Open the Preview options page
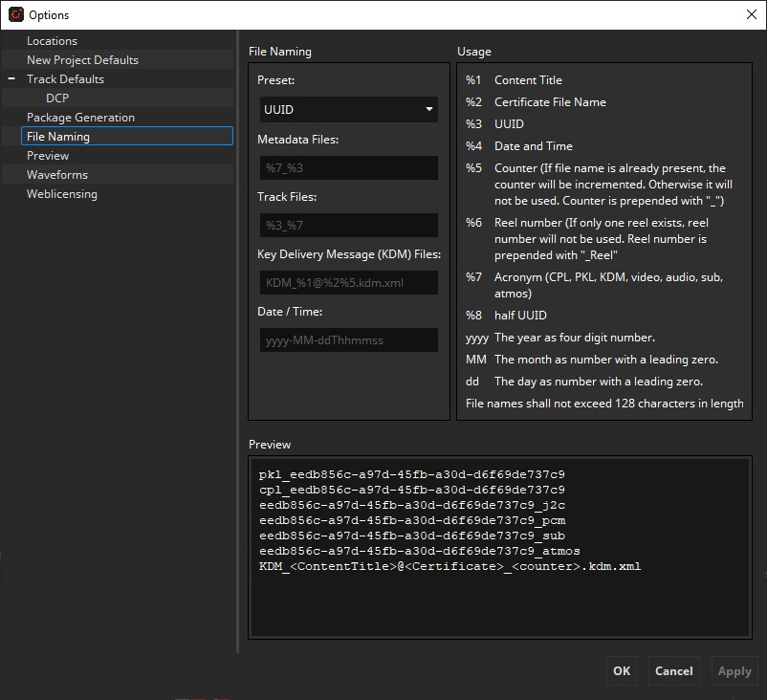This screenshot has width=767, height=700. (48, 156)
